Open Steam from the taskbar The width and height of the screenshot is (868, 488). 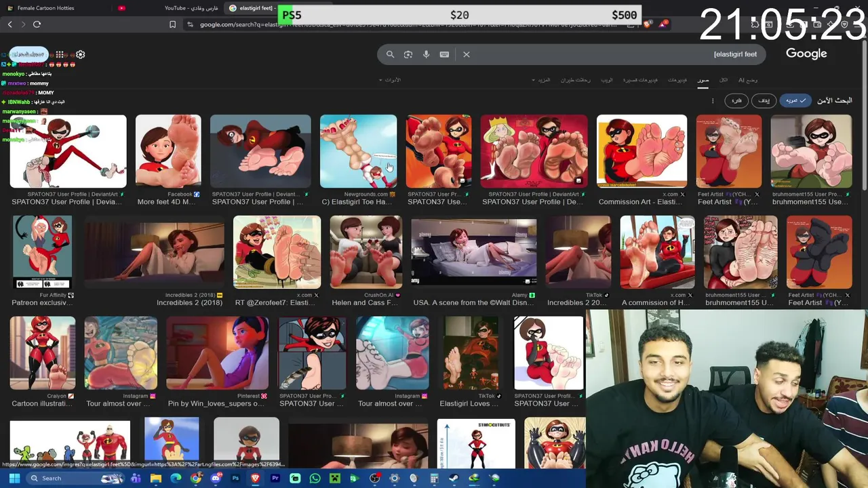pos(454,479)
